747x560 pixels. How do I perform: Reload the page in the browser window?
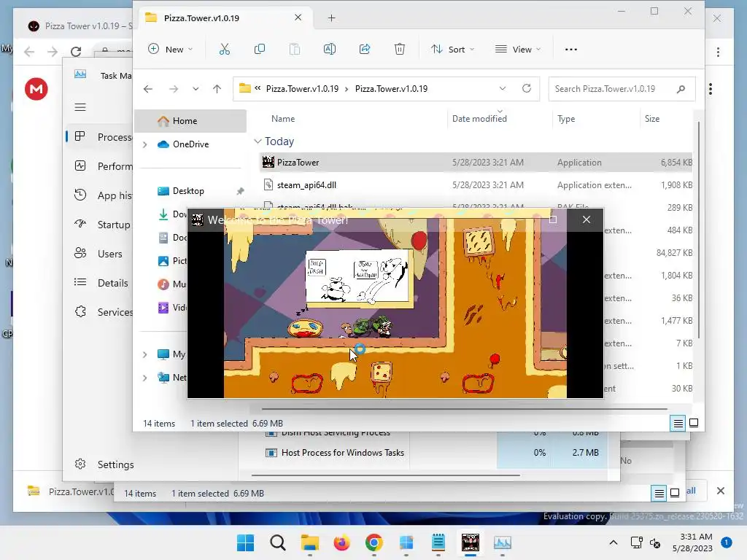[x=76, y=52]
